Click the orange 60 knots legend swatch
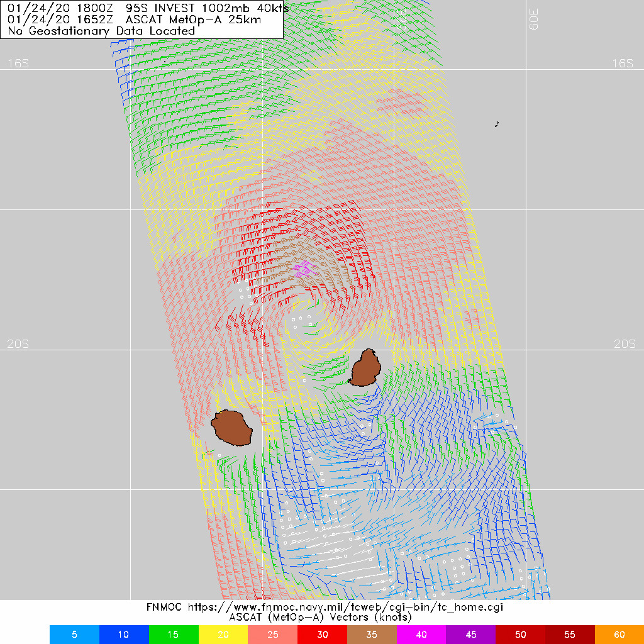This screenshot has width=644, height=644. click(619, 635)
